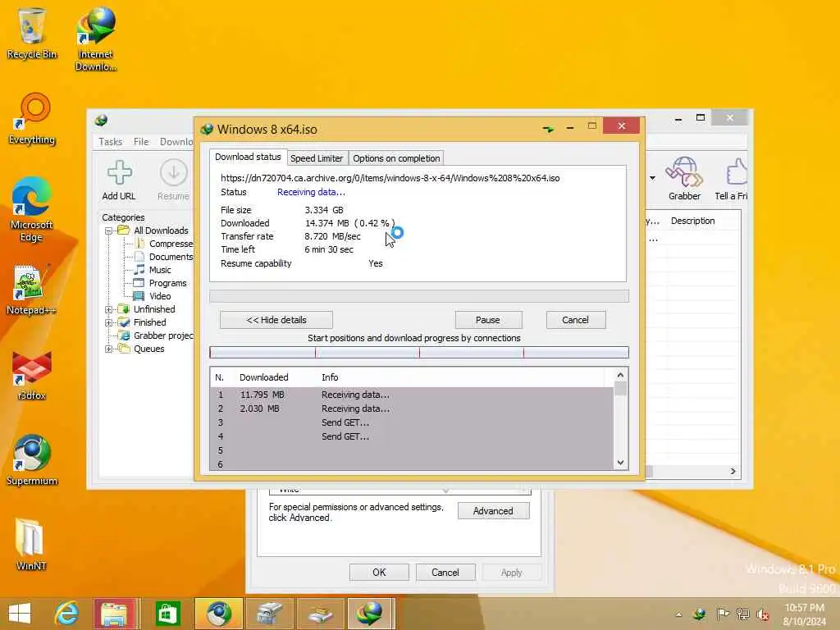
Task: Switch to IDM taskbar button
Action: coord(370,614)
